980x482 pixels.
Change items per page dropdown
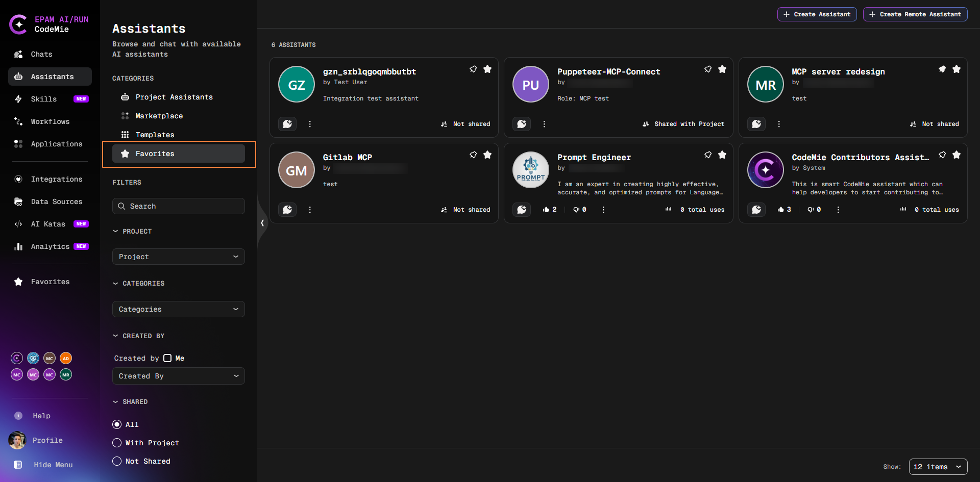938,467
